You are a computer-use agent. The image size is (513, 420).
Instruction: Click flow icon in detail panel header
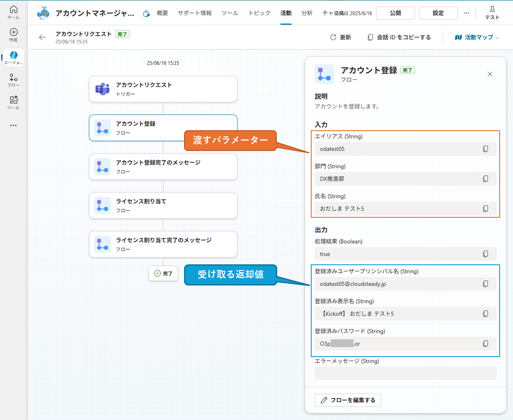pyautogui.click(x=324, y=74)
